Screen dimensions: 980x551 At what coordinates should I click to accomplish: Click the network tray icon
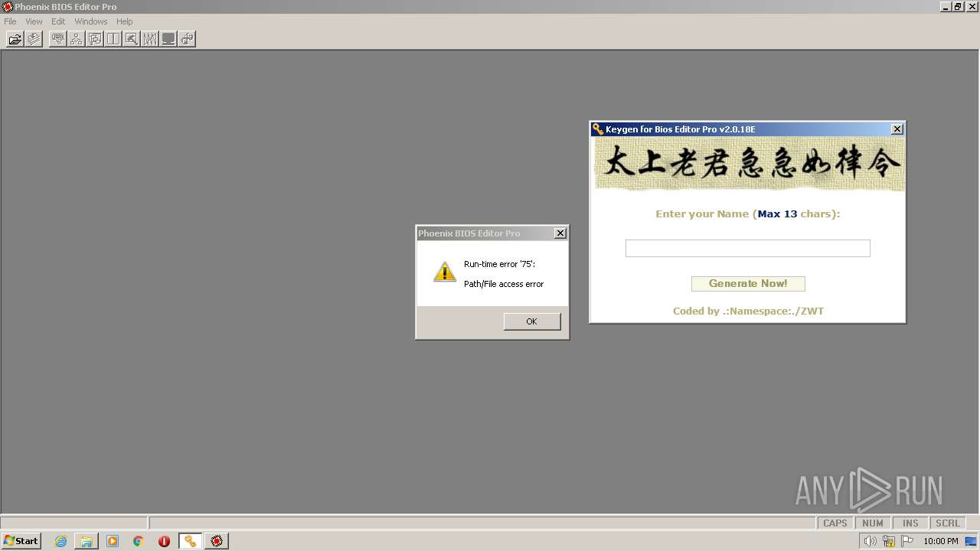pos(889,541)
